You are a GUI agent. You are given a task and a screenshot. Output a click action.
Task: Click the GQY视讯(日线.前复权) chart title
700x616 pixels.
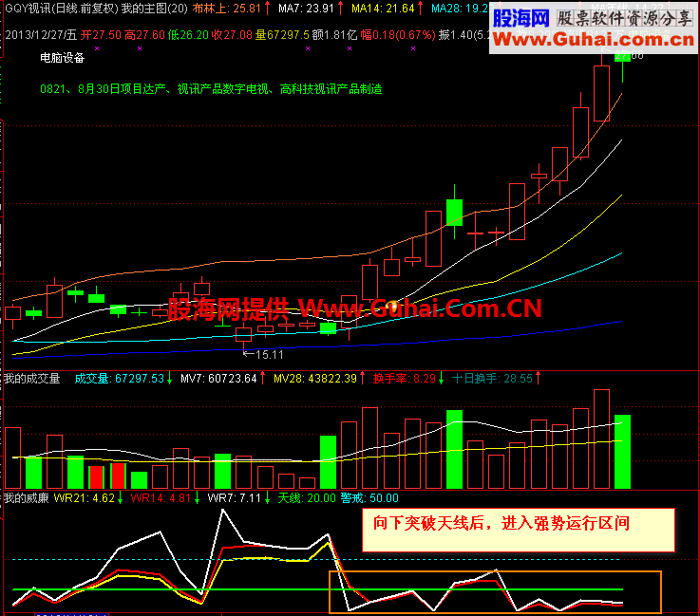coord(62,9)
